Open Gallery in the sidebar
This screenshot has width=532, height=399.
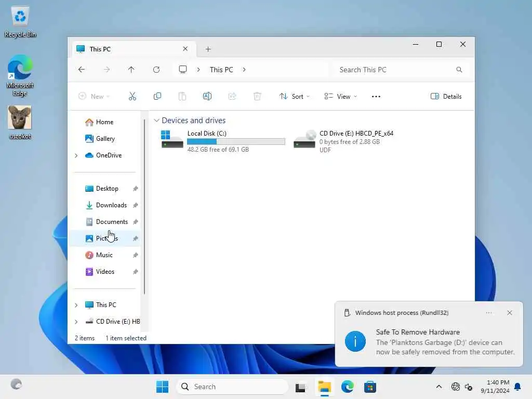[x=105, y=139]
